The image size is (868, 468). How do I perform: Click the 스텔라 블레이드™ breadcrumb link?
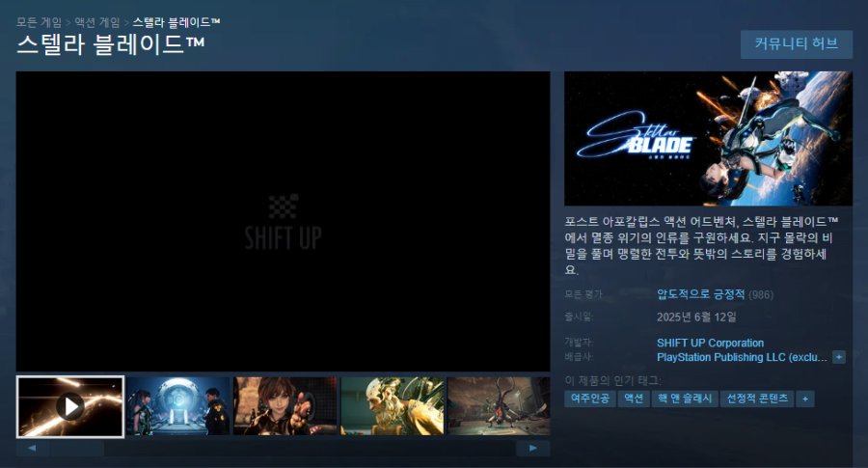click(x=176, y=22)
